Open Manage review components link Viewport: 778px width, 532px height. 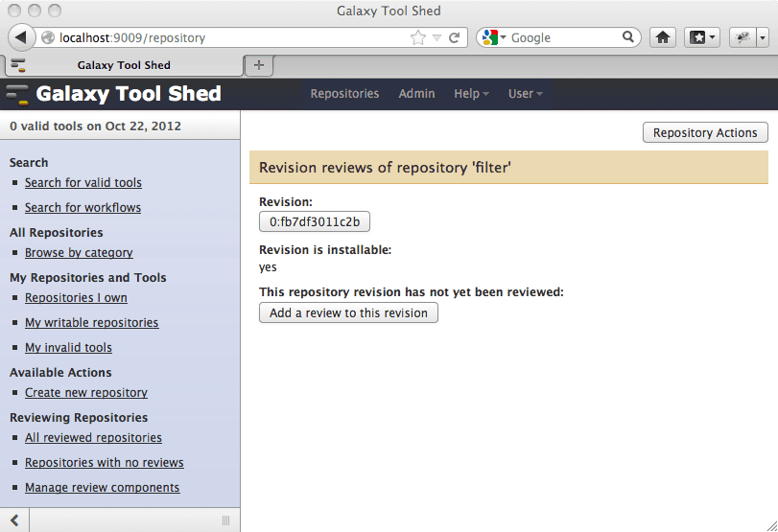103,488
